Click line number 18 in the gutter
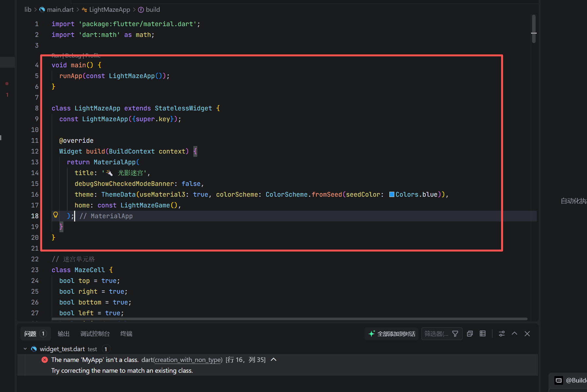Image resolution: width=587 pixels, height=392 pixels. [35, 216]
